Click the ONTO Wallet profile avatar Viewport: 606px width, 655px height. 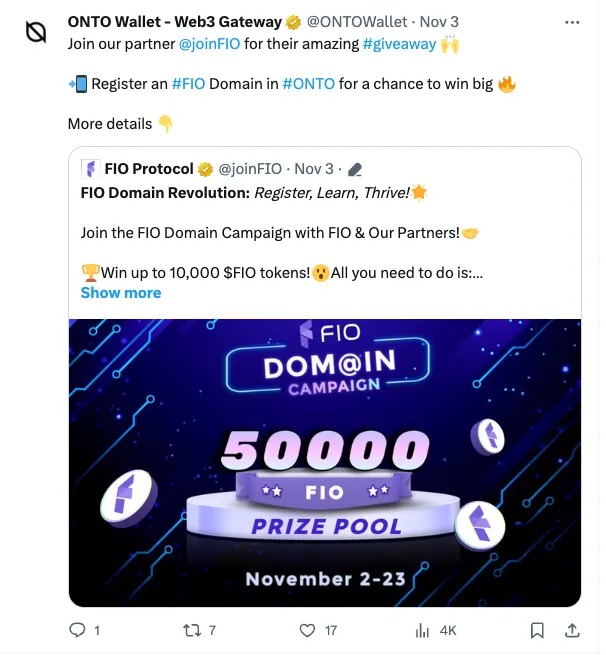point(36,33)
